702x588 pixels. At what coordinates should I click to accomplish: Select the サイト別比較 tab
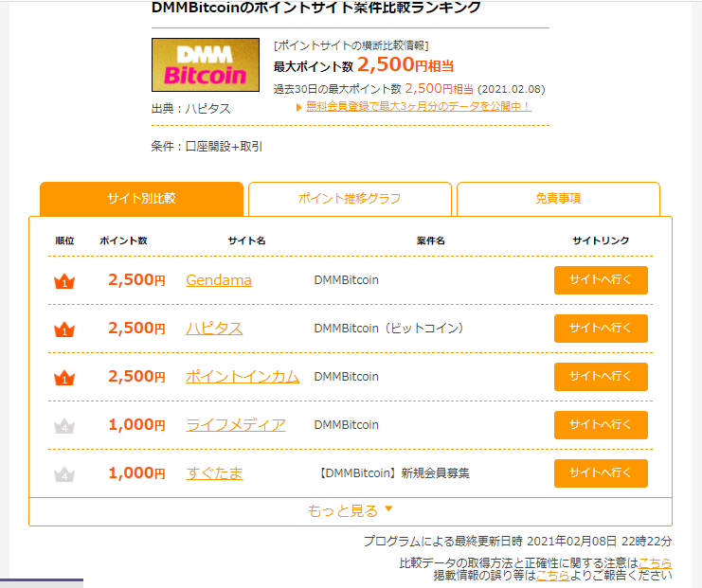coord(141,199)
